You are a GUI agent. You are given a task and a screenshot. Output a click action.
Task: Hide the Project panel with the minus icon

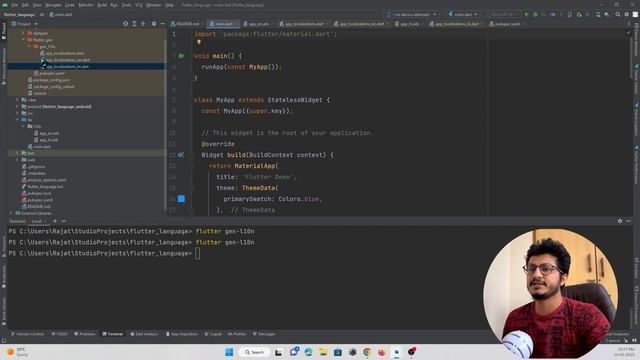(x=162, y=24)
